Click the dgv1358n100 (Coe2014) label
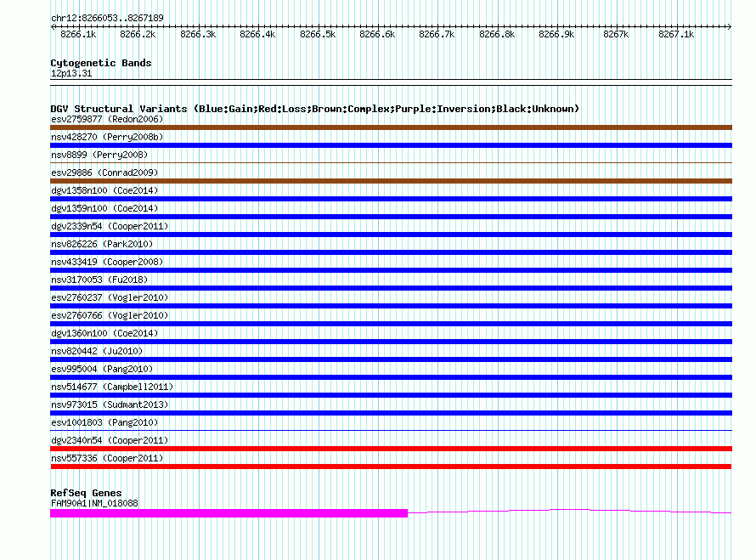 click(x=104, y=190)
